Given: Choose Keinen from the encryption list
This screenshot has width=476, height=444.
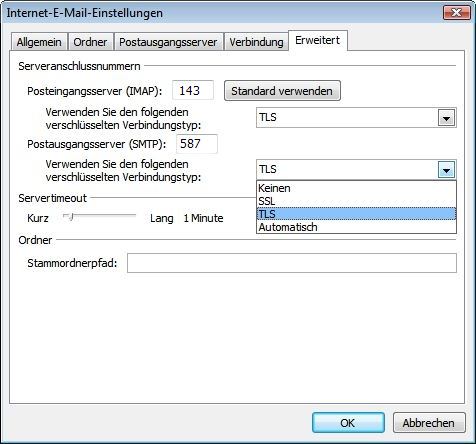Looking at the screenshot, I should coord(356,188).
